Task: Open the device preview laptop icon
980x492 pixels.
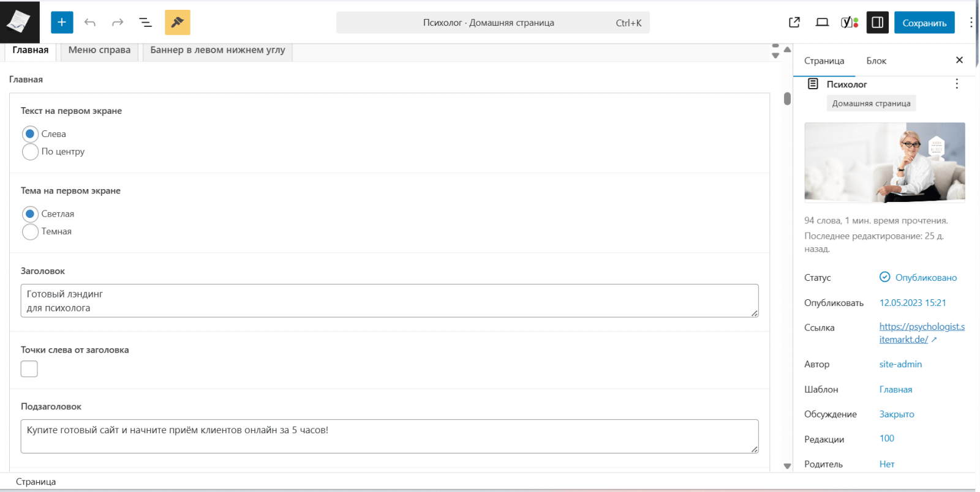Action: coord(822,23)
